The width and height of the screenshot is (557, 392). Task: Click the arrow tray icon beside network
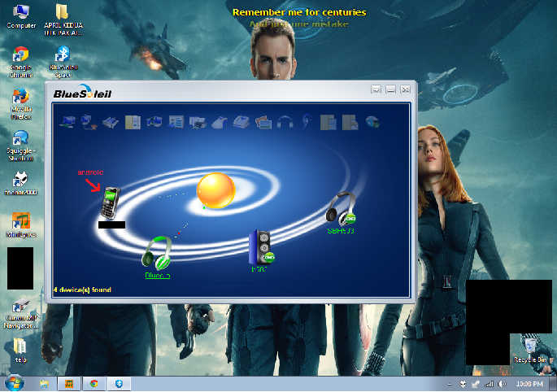point(476,384)
